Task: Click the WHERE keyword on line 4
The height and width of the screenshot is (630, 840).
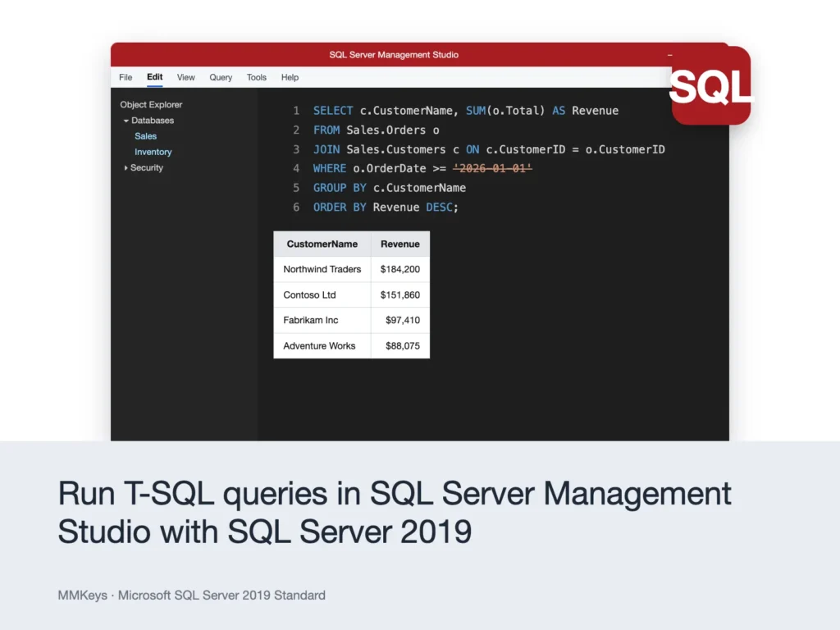Action: (330, 168)
